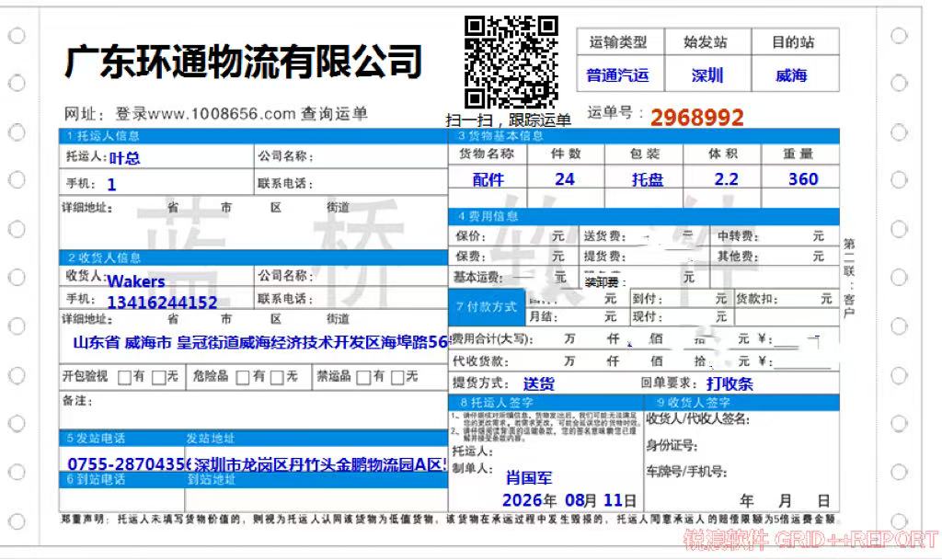This screenshot has width=942, height=560.
Task: Click the 其他费 fee field
Action: coord(774,257)
